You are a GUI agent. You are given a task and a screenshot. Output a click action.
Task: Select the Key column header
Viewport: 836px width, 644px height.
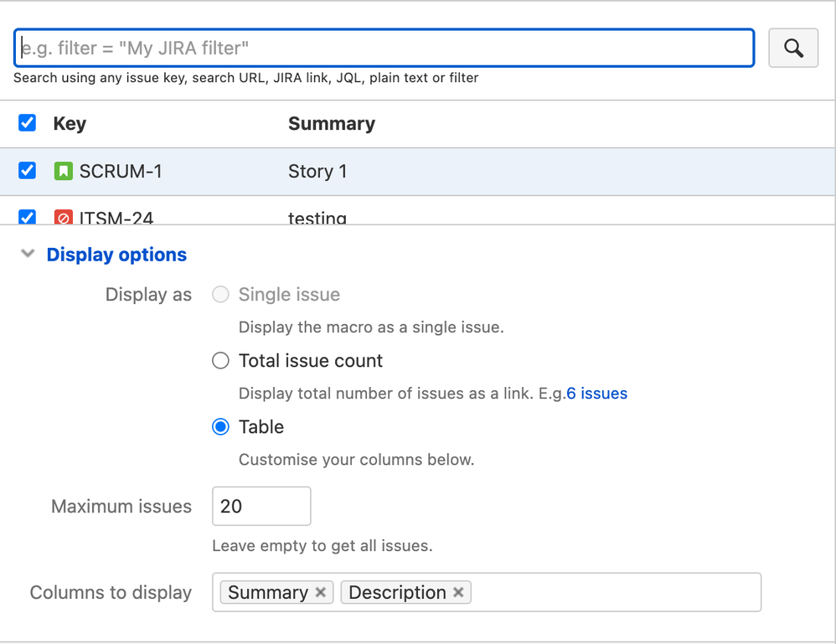70,123
